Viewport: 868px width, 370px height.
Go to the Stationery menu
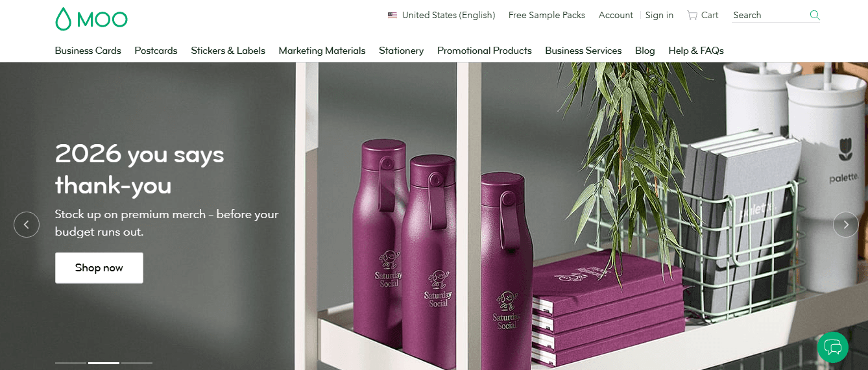click(x=402, y=51)
